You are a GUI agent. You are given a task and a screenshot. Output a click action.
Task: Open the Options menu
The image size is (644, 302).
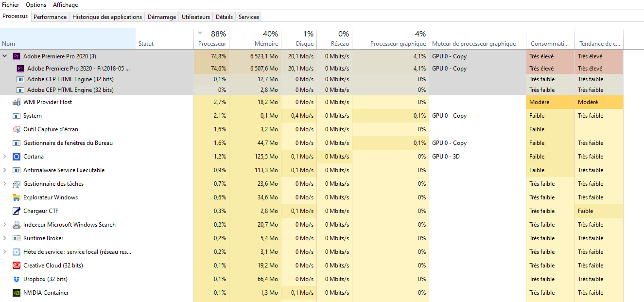point(36,5)
